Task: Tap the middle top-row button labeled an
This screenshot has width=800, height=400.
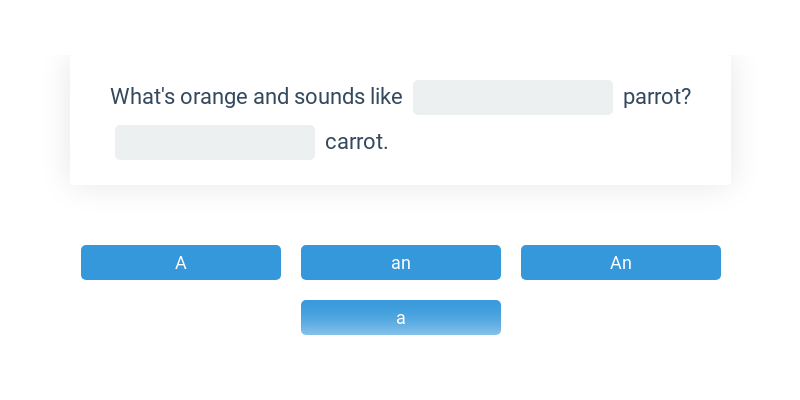Action: pyautogui.click(x=401, y=262)
